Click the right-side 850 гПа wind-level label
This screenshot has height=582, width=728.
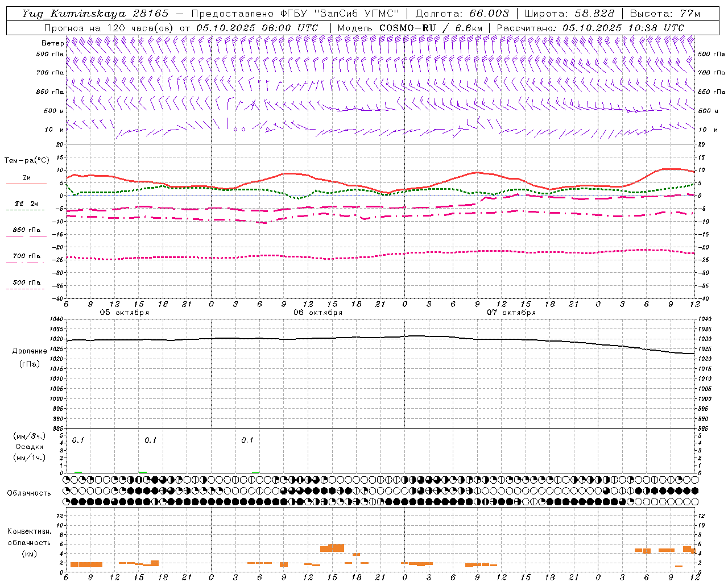712,92
